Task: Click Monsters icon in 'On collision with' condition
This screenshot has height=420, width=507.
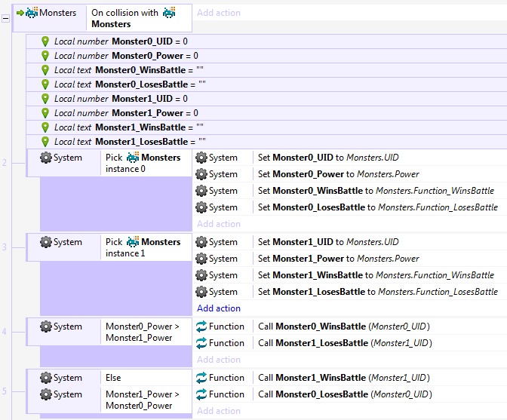Action: 169,13
